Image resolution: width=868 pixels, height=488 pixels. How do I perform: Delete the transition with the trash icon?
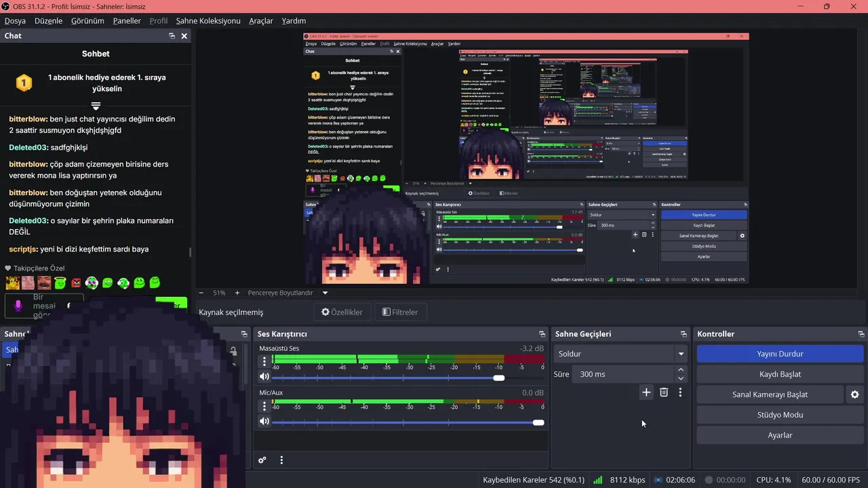[664, 392]
